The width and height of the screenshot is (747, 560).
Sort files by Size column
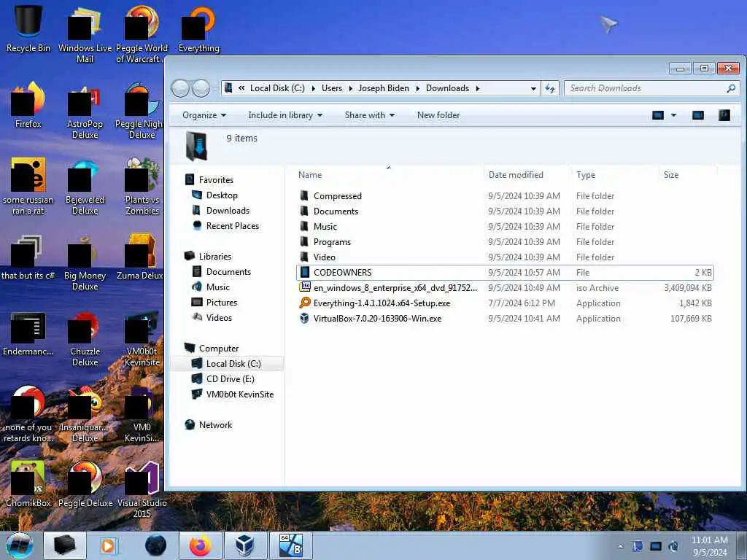coord(671,175)
